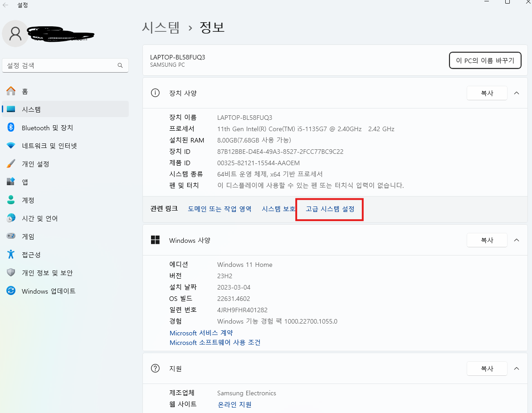Click the 일련 번호 value 4JRH9FHR401282

click(x=242, y=310)
